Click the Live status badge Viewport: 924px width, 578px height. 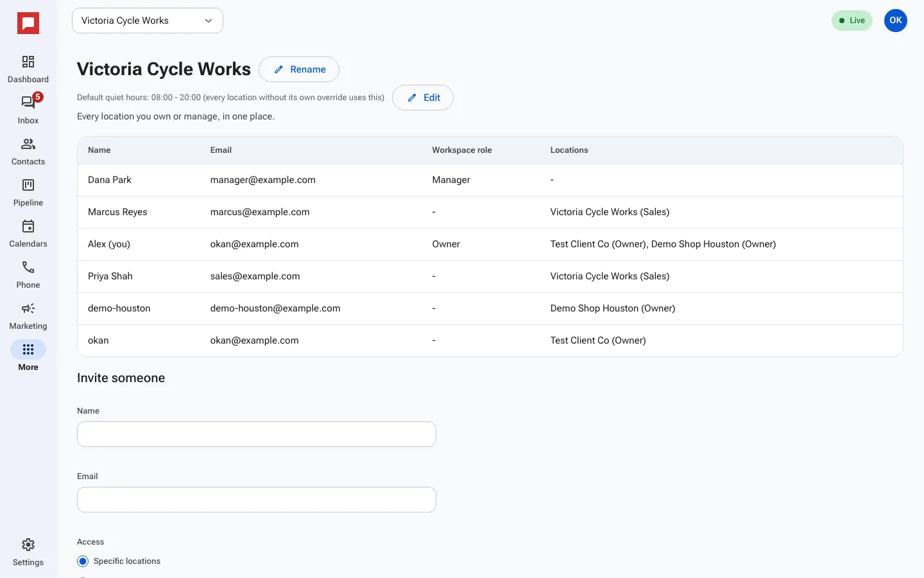point(852,21)
